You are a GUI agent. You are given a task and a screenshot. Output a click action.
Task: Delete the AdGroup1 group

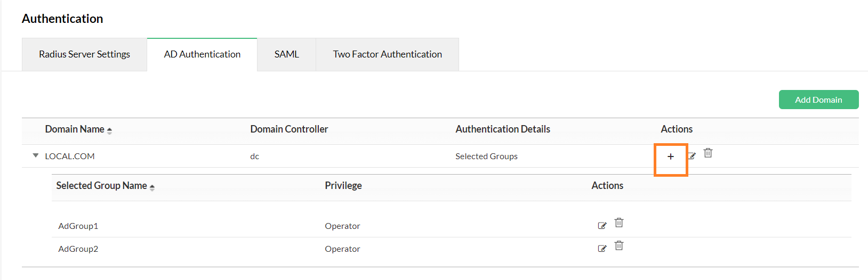click(x=619, y=223)
